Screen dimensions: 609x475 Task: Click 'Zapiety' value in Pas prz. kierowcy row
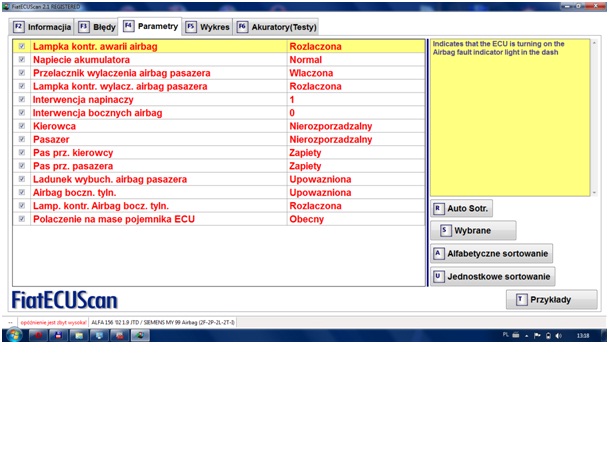point(305,153)
